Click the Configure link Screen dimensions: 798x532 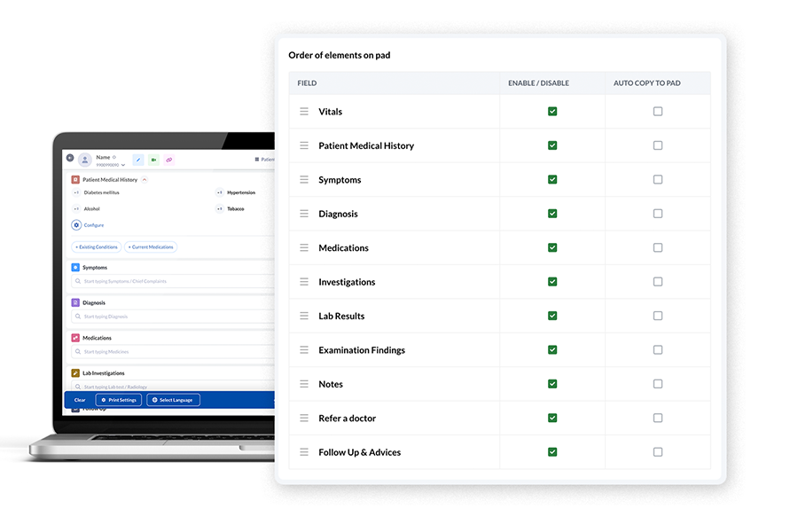click(x=94, y=225)
